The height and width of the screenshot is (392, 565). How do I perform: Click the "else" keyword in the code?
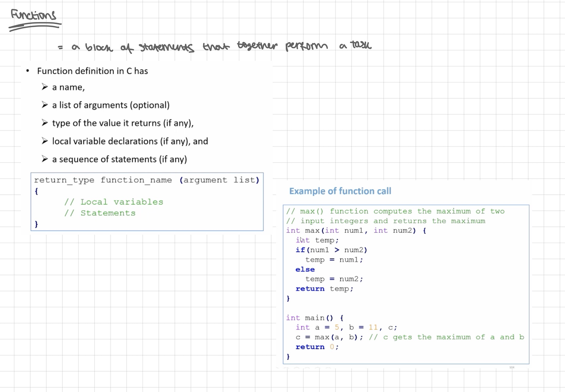(305, 269)
